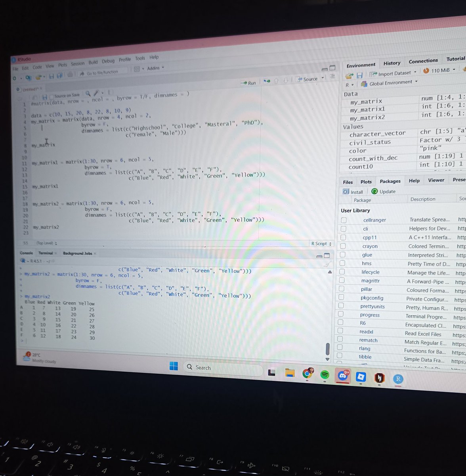Click the Update packages button

pos(384,191)
